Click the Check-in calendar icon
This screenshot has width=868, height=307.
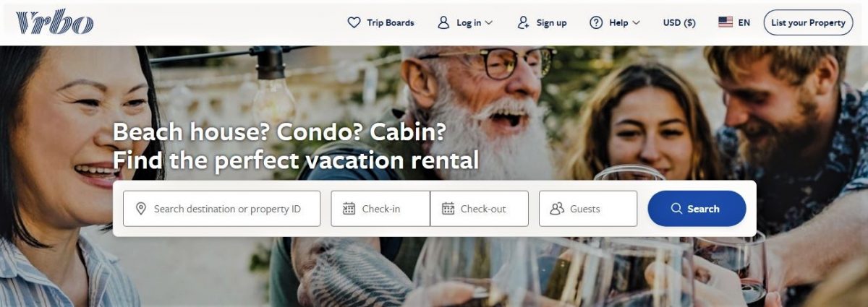click(349, 209)
